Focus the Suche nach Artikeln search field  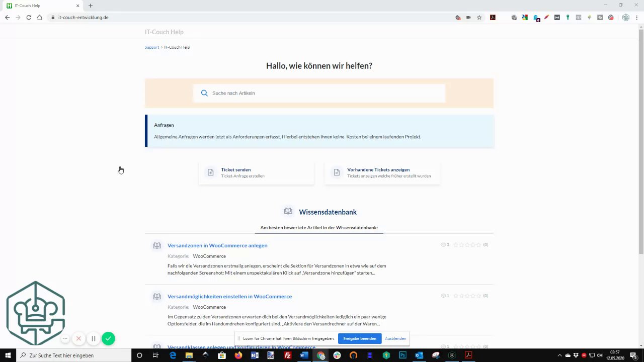319,93
